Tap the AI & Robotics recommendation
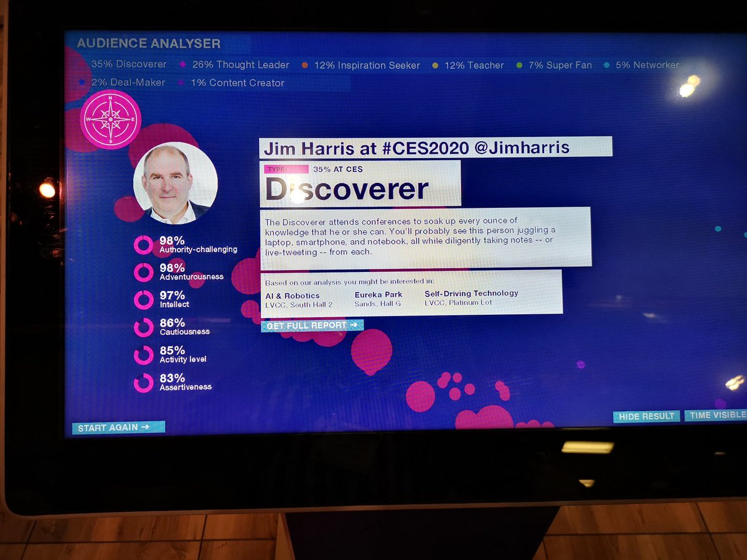The width and height of the screenshot is (747, 560). (x=299, y=299)
